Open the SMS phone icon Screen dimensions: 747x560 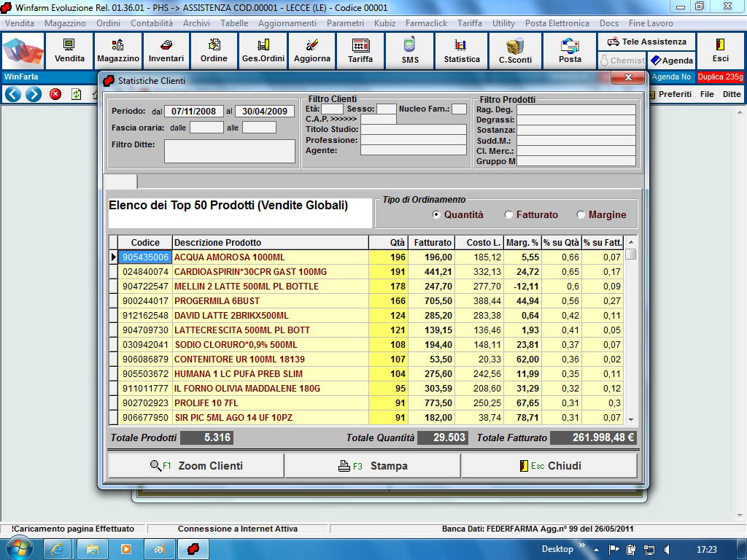click(x=410, y=50)
